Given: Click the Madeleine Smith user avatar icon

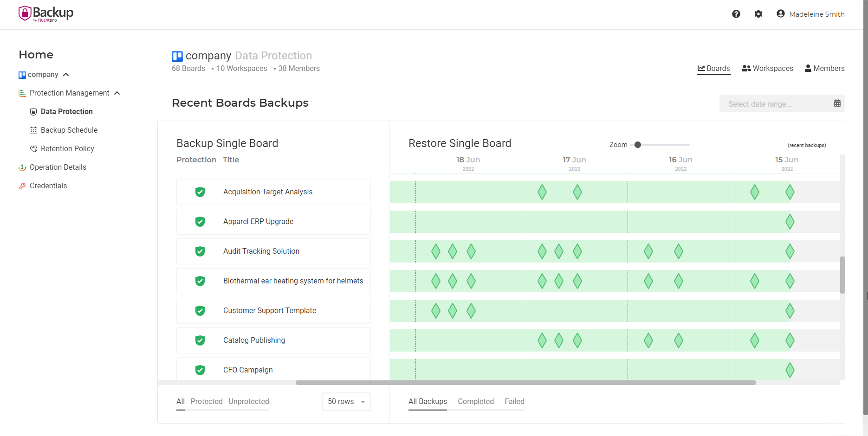Looking at the screenshot, I should click(781, 14).
